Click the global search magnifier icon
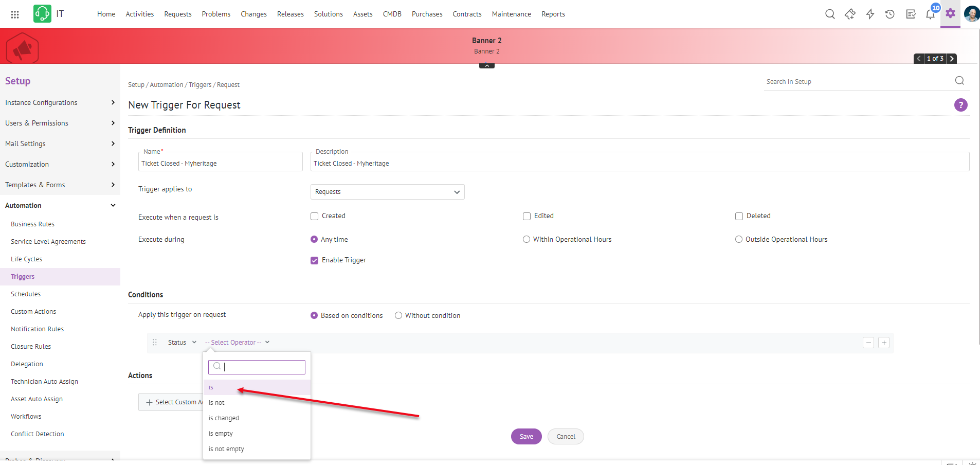Viewport: 980px width, 465px height. click(x=829, y=14)
